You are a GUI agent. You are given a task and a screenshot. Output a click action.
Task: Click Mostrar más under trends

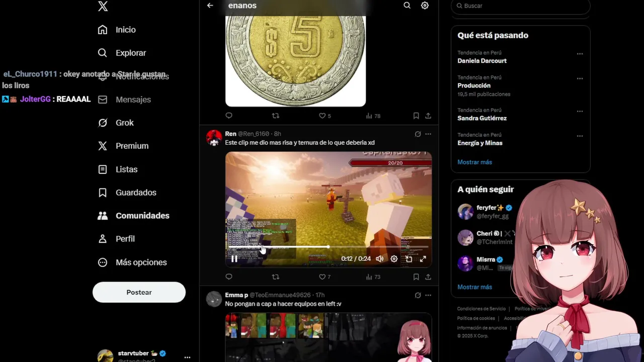click(474, 162)
